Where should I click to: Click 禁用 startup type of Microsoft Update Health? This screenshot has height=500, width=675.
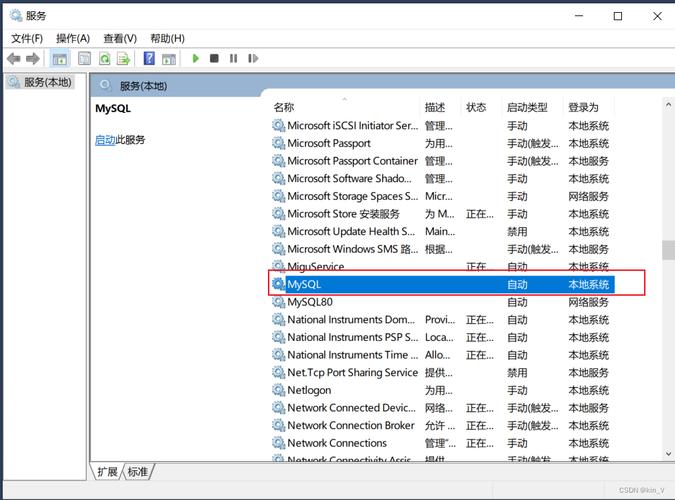[x=517, y=232]
